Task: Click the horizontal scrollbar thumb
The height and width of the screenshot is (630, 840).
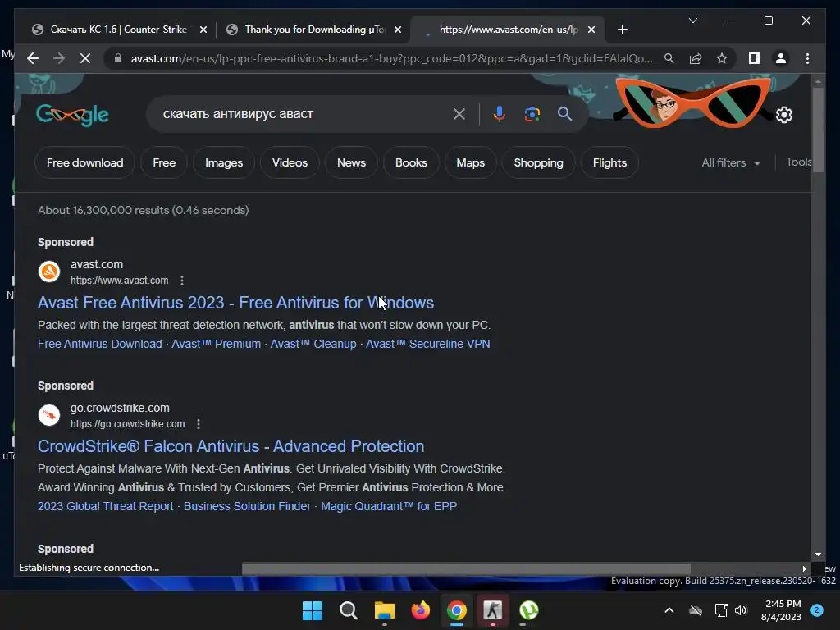Action: (x=466, y=568)
